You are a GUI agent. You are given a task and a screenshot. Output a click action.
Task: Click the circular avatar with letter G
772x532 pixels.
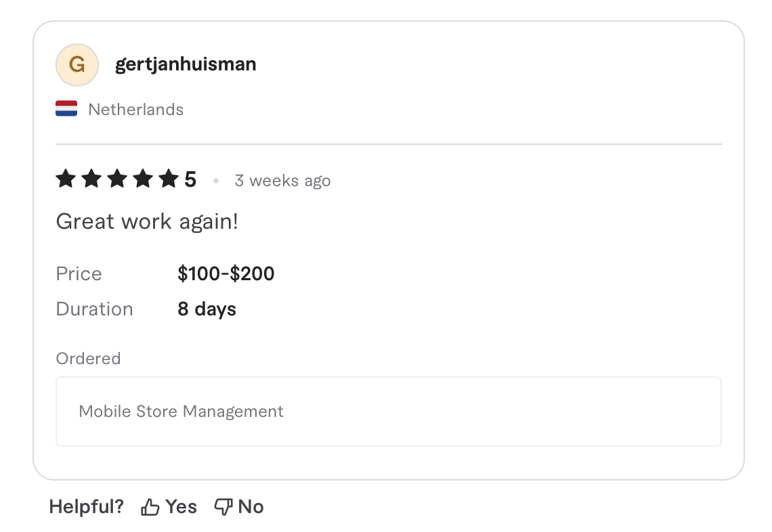tap(77, 64)
